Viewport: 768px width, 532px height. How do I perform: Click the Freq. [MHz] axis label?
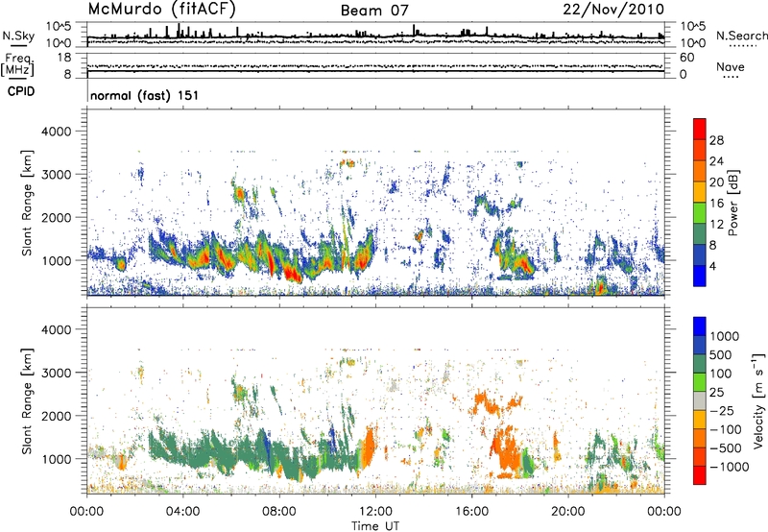coord(17,65)
